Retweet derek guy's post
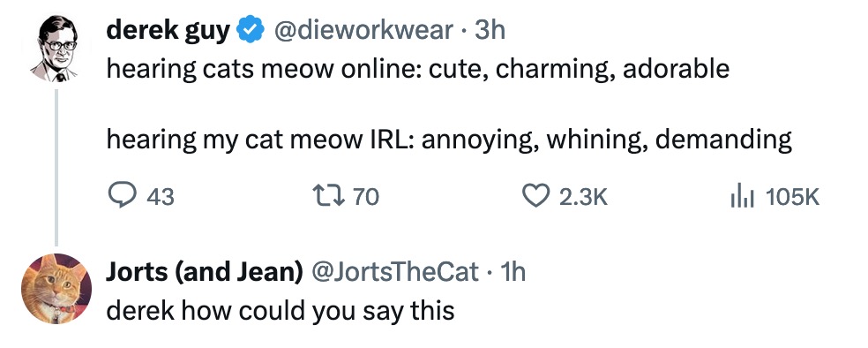The height and width of the screenshot is (348, 868). click(328, 195)
